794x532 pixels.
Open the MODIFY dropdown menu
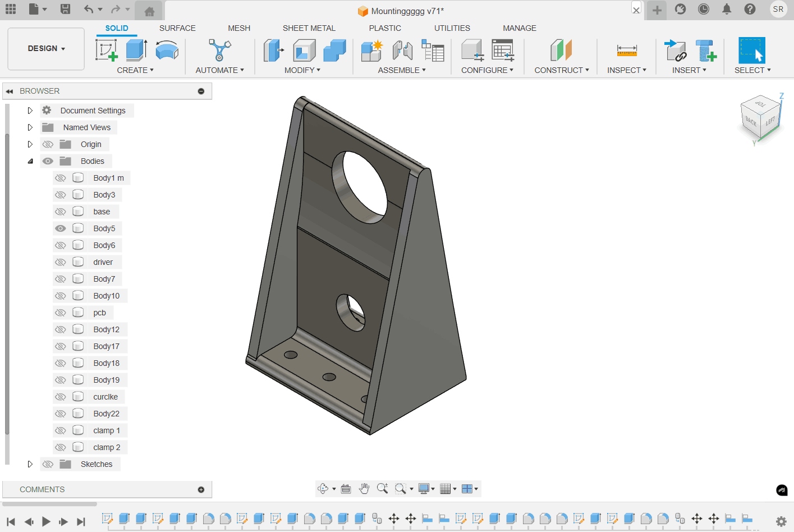click(x=302, y=70)
